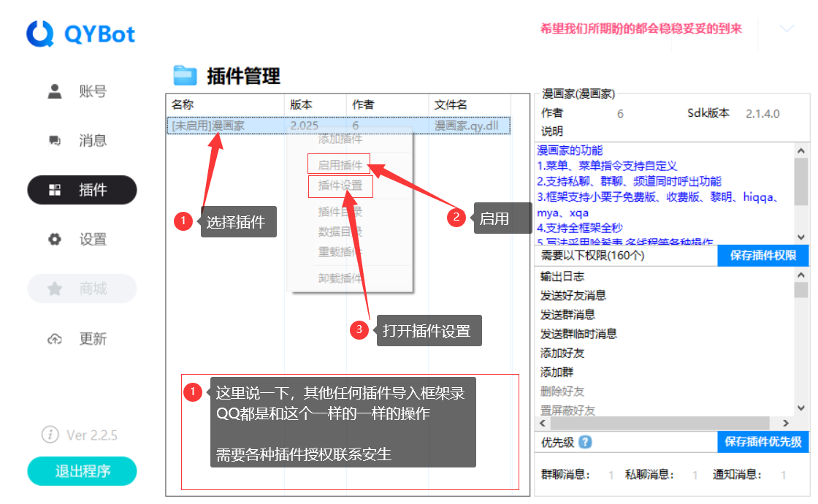
Task: Click the QYBot logo icon
Action: (x=41, y=34)
